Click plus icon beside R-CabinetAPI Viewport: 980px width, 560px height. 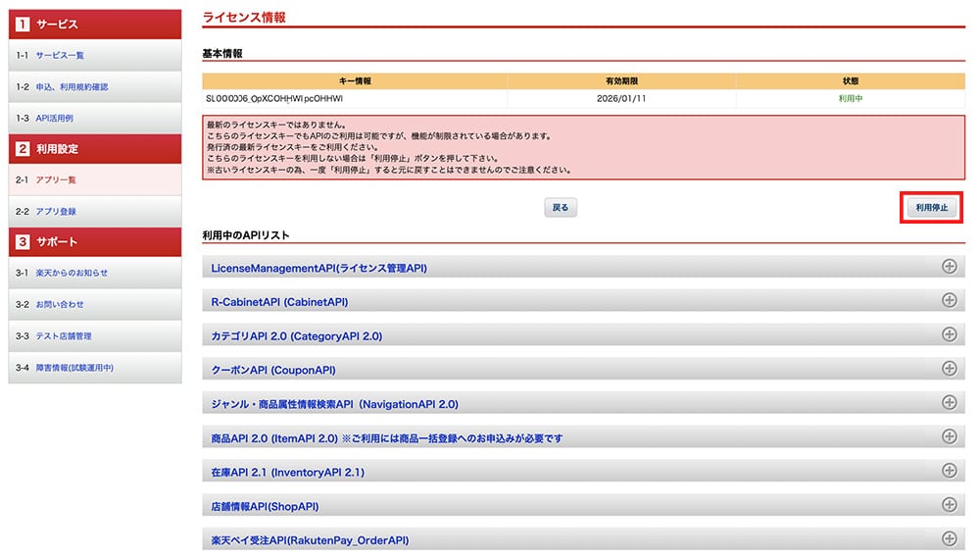coord(948,300)
